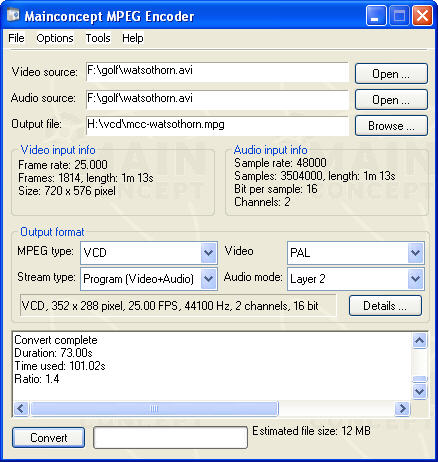Expand the MPEG type VCD dropdown
Viewport: 438px width, 462px height.
pyautogui.click(x=209, y=253)
